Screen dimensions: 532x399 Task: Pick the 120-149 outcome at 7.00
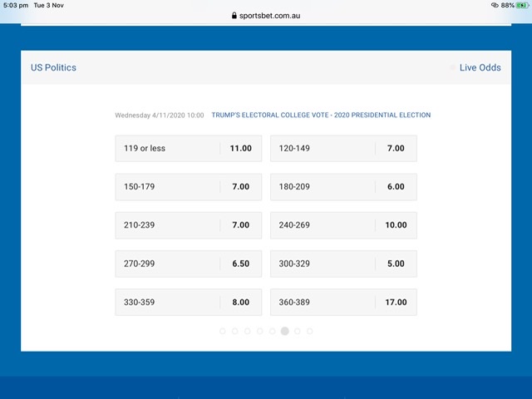343,149
